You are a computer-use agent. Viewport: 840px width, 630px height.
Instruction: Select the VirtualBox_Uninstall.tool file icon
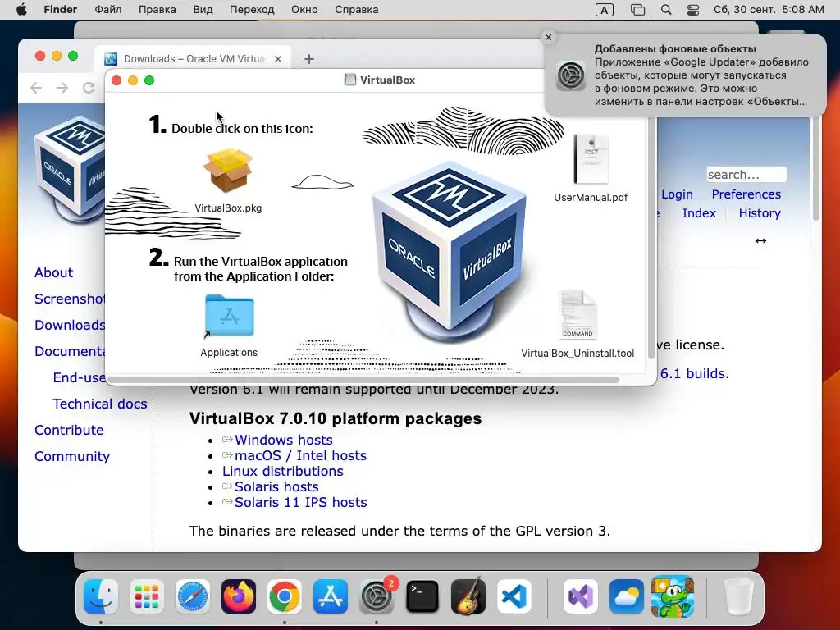(577, 315)
